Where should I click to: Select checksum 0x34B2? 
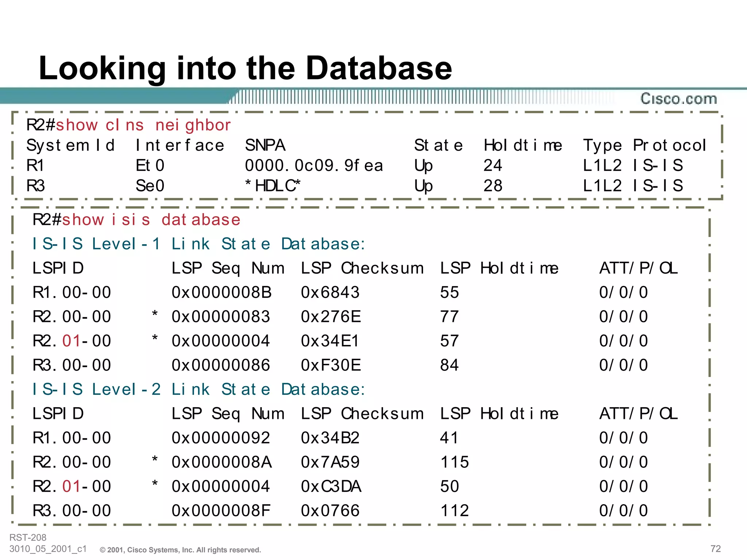[330, 438]
